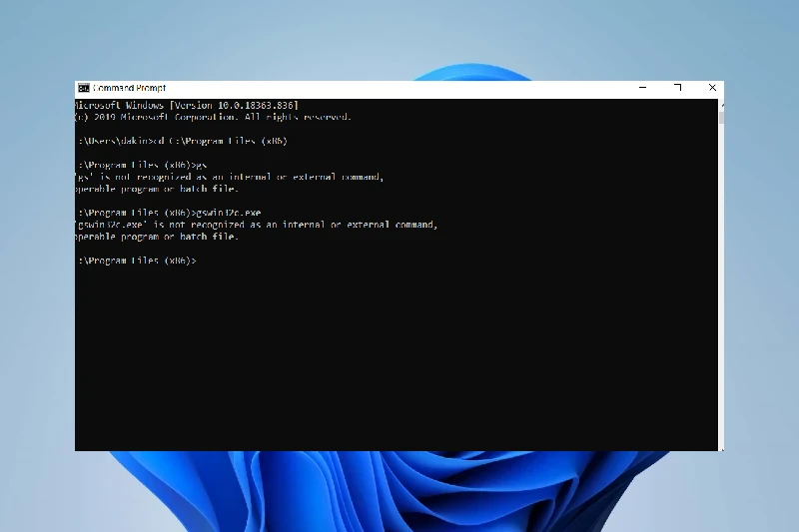Image resolution: width=799 pixels, height=532 pixels.
Task: Click the scrollbar thumb in Command Prompt
Action: point(721,118)
